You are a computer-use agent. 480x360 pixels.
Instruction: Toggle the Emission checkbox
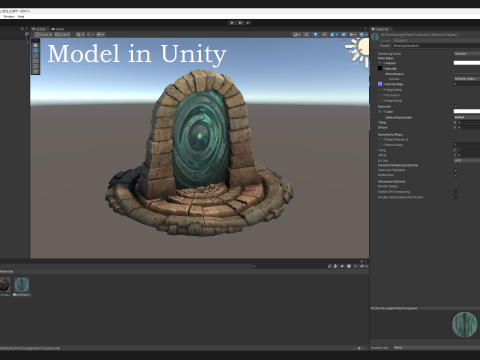tap(456, 106)
